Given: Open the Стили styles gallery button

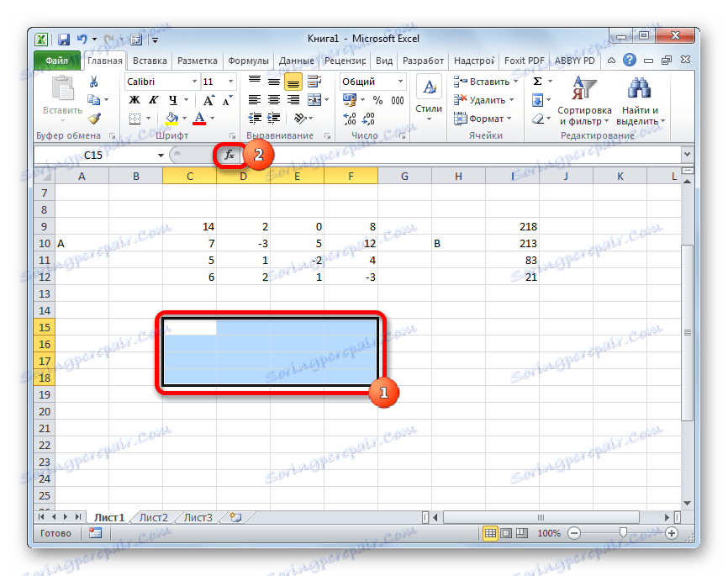Looking at the screenshot, I should pos(429,99).
